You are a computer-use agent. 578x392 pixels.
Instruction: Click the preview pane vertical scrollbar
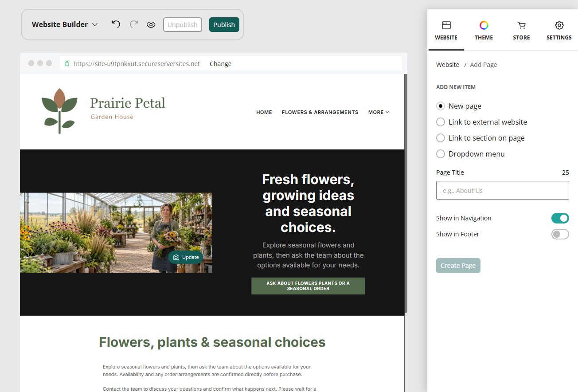coord(406,193)
